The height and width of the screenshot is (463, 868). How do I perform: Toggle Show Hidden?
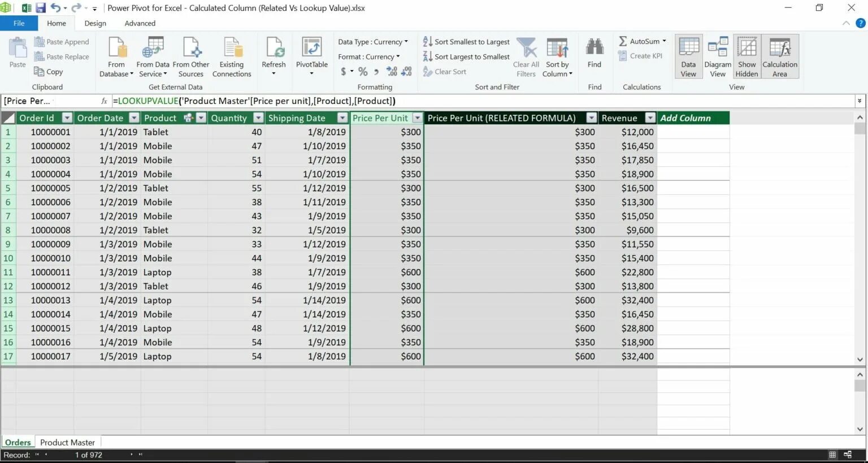pyautogui.click(x=747, y=57)
